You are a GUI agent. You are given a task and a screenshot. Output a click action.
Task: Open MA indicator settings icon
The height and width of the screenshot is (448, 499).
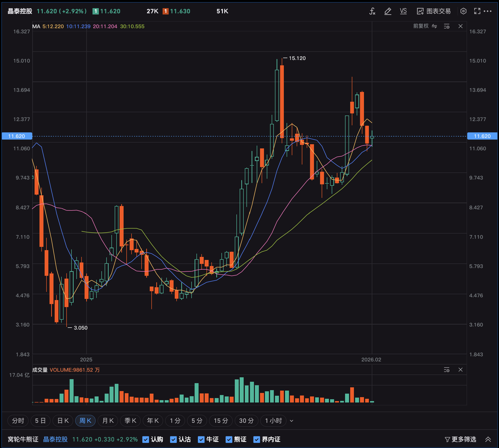point(446,26)
